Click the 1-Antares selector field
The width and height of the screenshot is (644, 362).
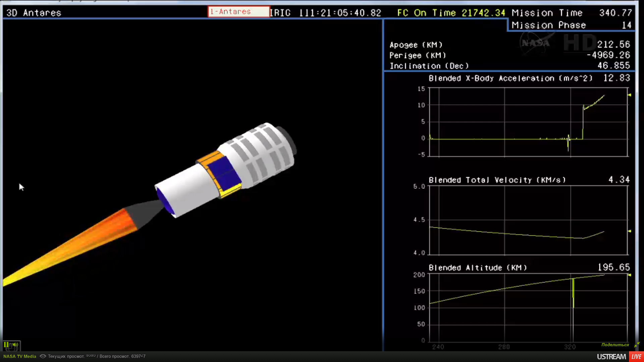click(x=238, y=12)
